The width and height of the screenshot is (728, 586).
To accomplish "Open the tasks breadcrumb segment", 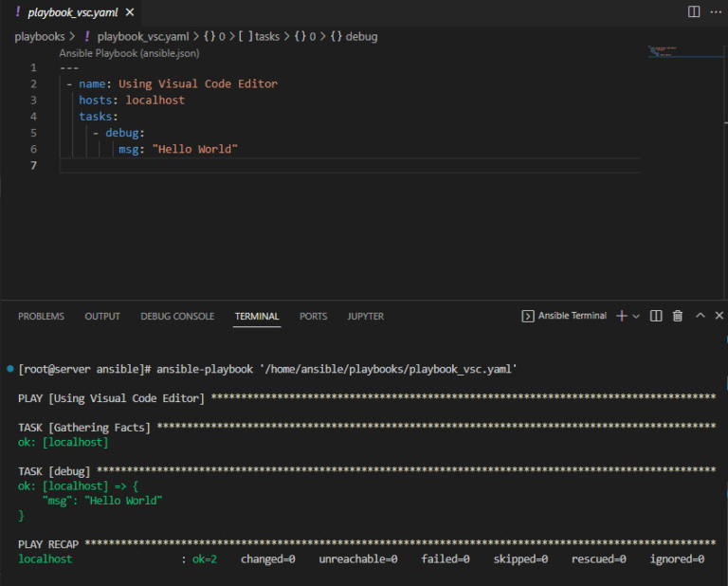I will pos(266,36).
